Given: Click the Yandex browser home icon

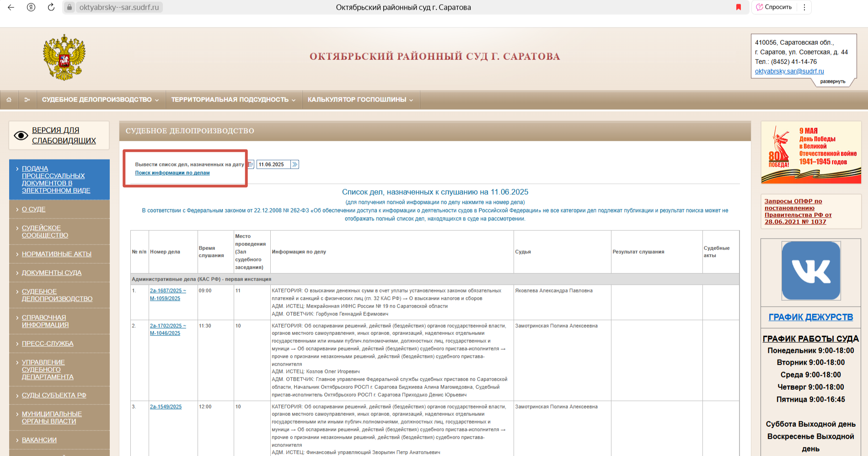Looking at the screenshot, I should 31,7.
